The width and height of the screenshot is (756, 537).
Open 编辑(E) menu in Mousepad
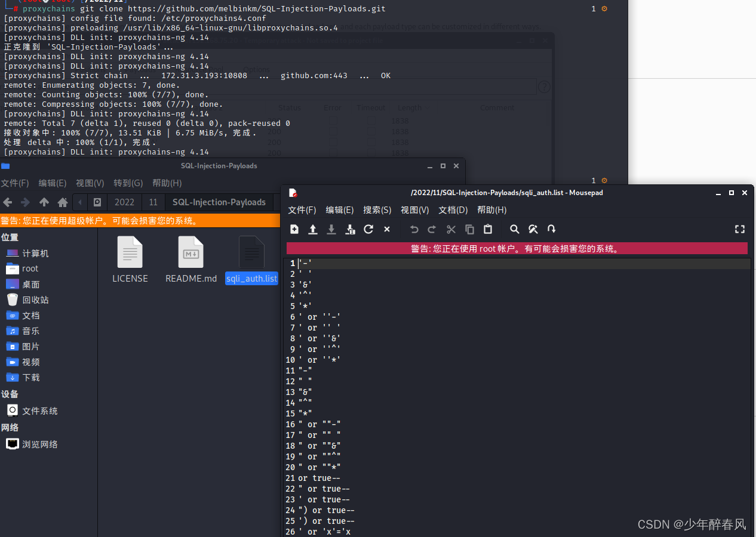(x=340, y=210)
